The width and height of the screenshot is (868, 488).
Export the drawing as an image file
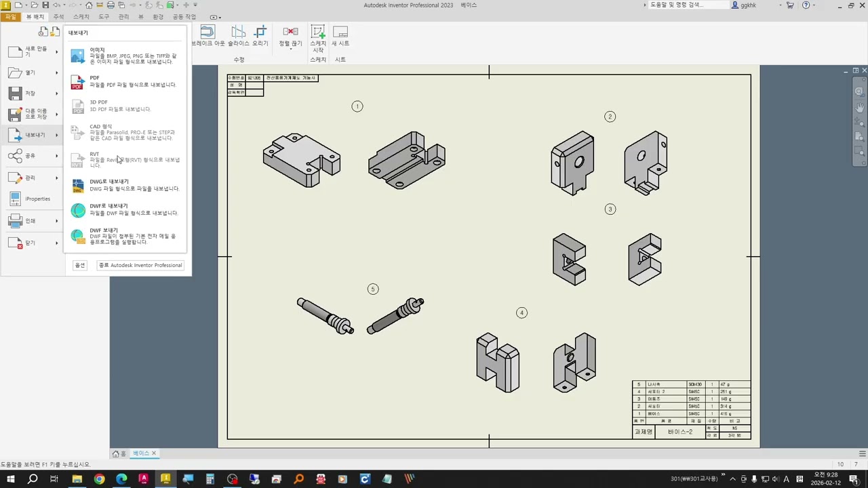coord(125,56)
